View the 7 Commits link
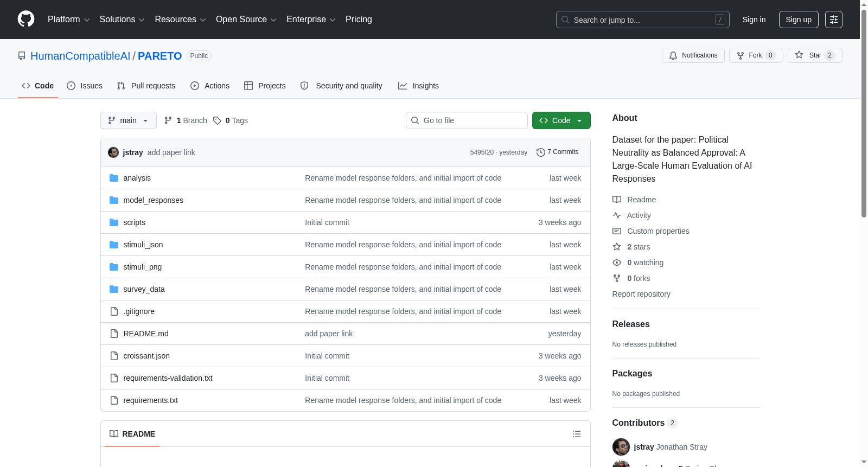The height and width of the screenshot is (467, 868). [x=558, y=152]
